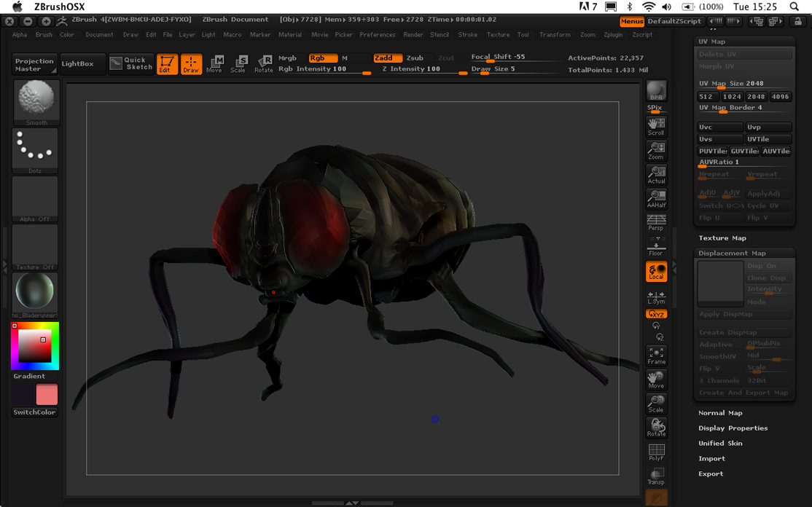Toggle Zadd sculpting mode off
The image size is (812, 507).
(x=387, y=58)
